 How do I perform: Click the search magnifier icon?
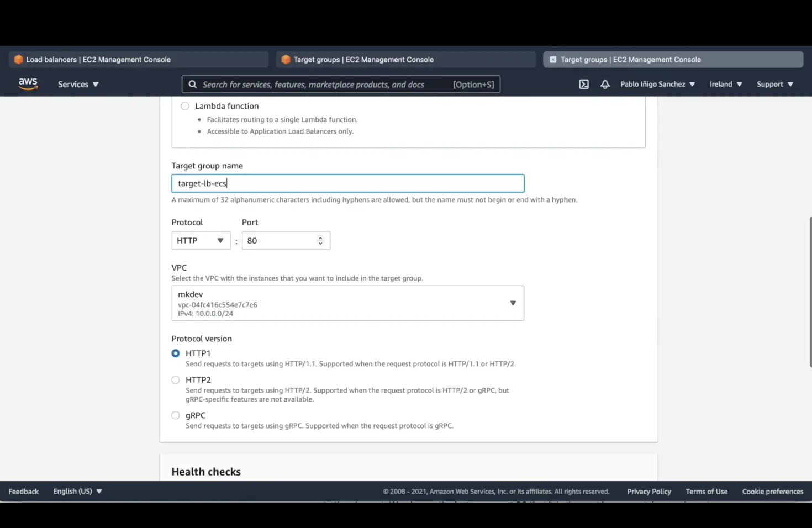tap(193, 85)
